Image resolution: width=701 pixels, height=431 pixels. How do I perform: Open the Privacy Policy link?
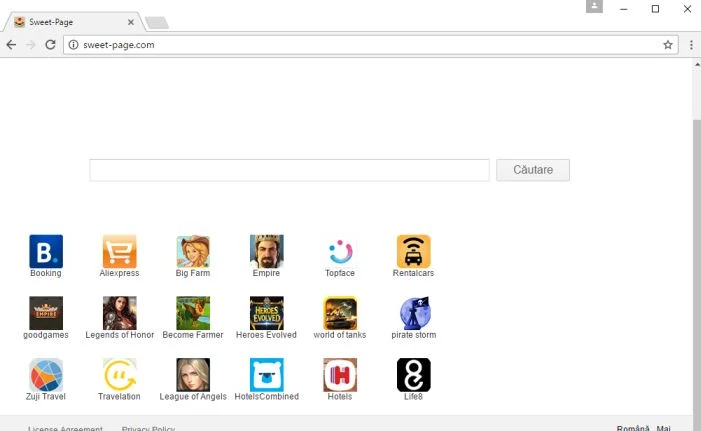tap(148, 428)
